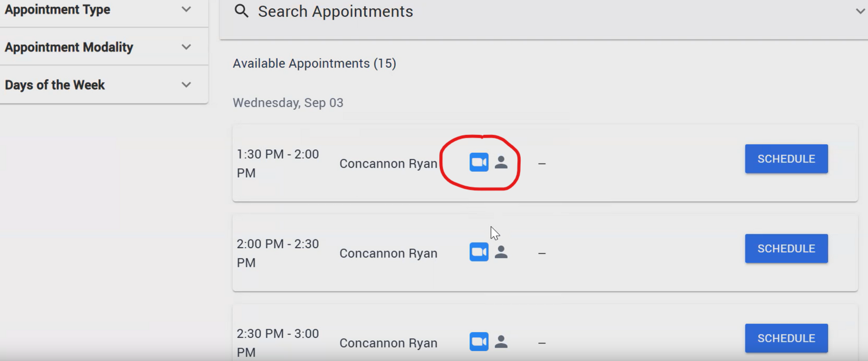Select Concannon Ryan in 2:00 PM row
The height and width of the screenshot is (361, 868).
point(388,253)
